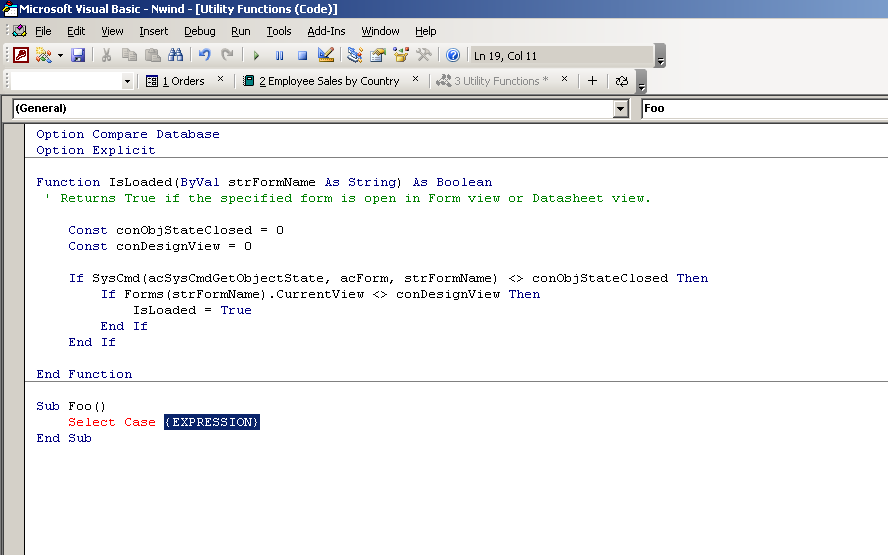Open the Edit menu

click(76, 31)
